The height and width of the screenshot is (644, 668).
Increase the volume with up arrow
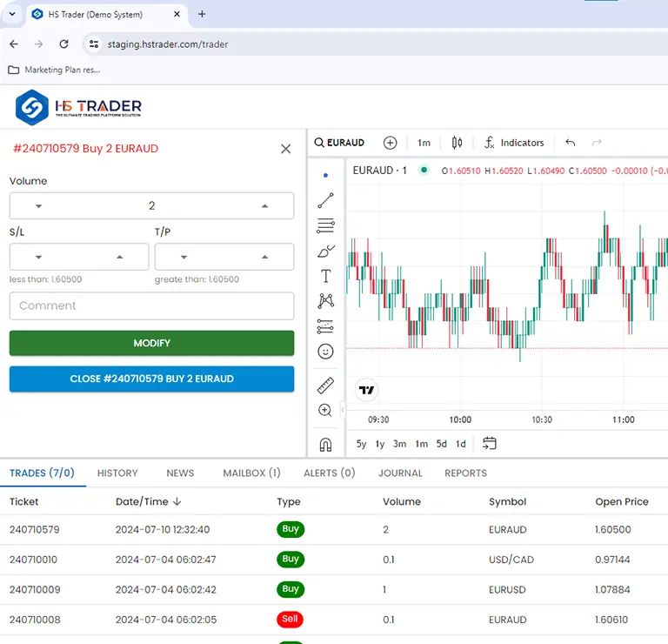(x=264, y=206)
